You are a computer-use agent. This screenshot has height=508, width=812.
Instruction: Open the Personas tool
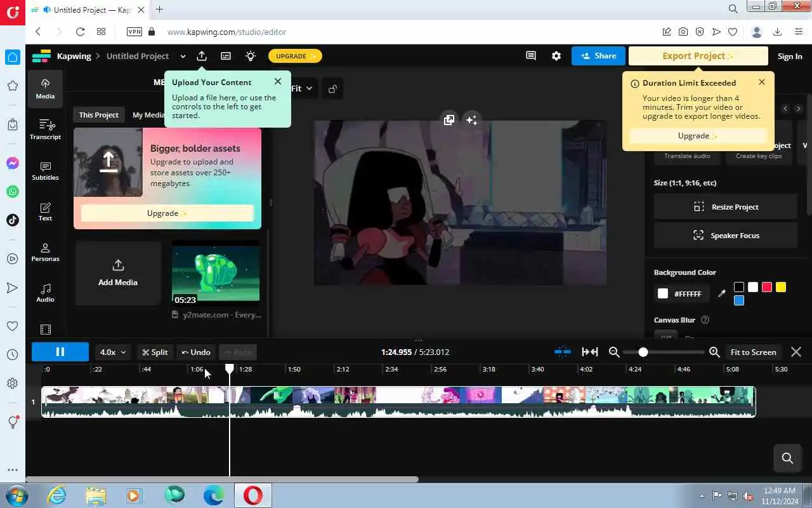click(45, 252)
